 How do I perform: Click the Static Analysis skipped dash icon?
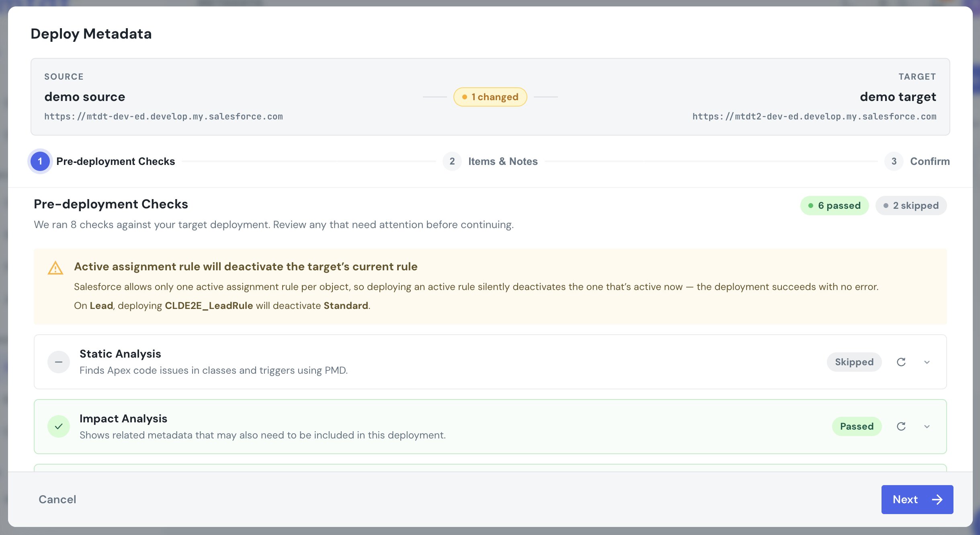click(x=59, y=362)
